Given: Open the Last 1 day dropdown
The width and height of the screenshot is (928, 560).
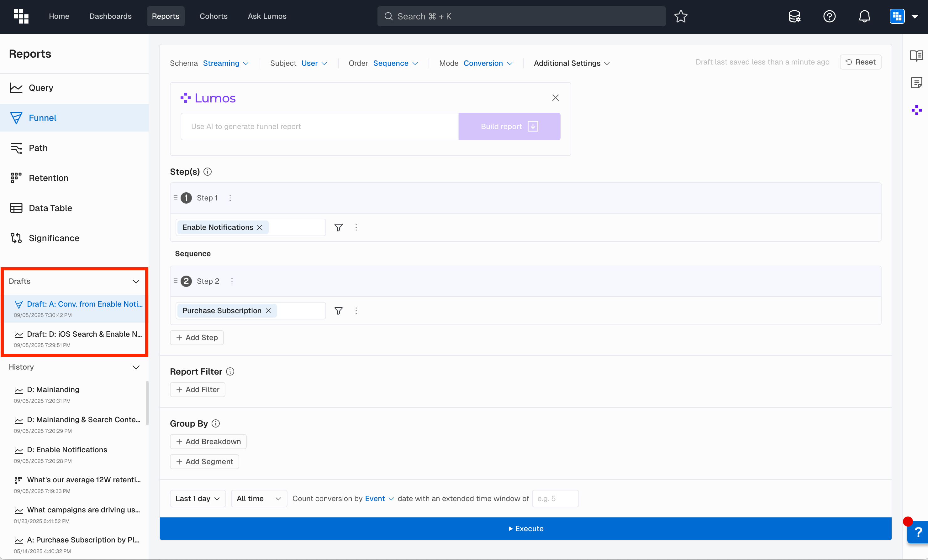Looking at the screenshot, I should 197,498.
